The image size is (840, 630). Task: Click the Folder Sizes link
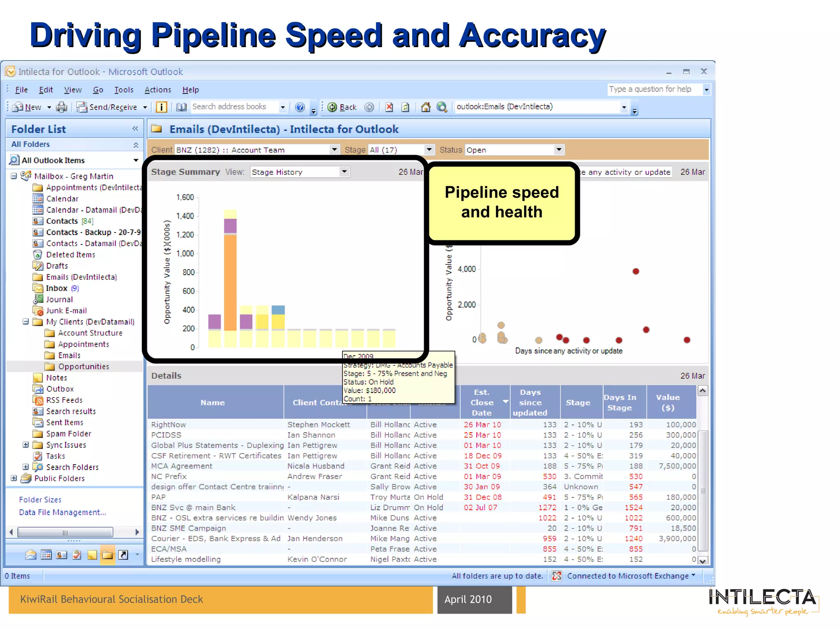coord(40,500)
